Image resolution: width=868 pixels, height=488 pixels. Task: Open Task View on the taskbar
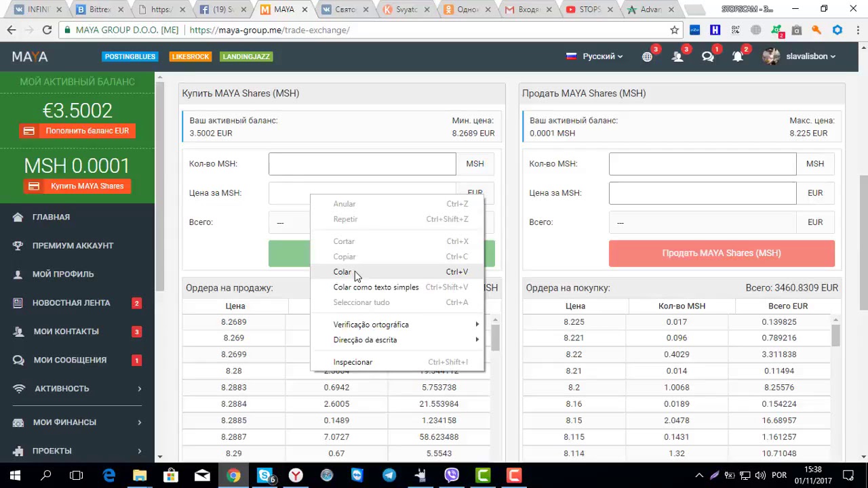pos(76,476)
